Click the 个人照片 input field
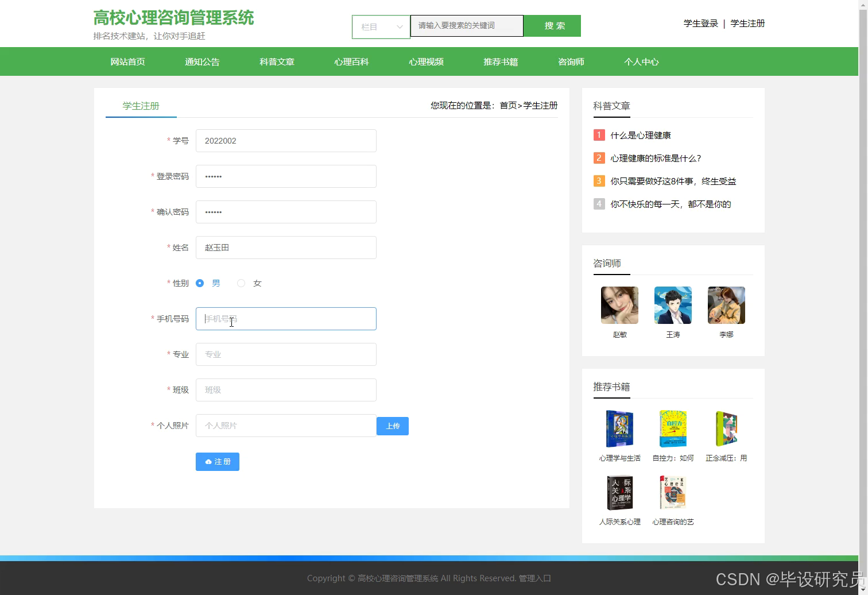 click(286, 426)
